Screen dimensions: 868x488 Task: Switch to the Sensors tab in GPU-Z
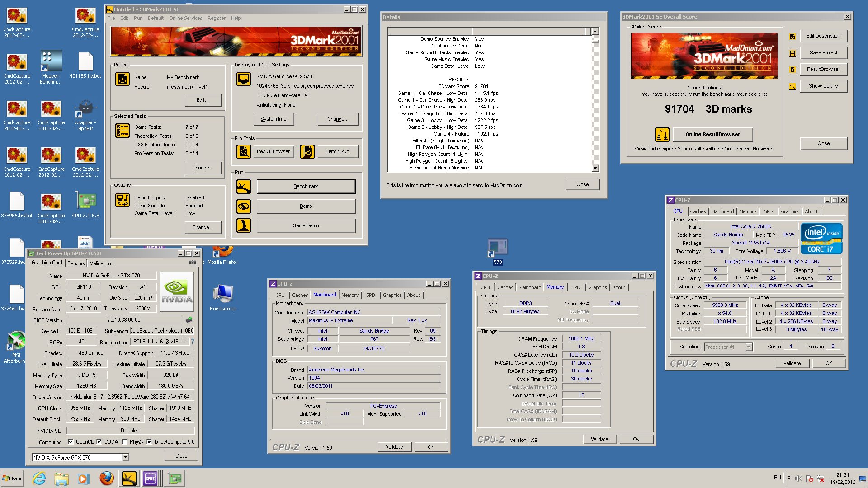coord(76,263)
